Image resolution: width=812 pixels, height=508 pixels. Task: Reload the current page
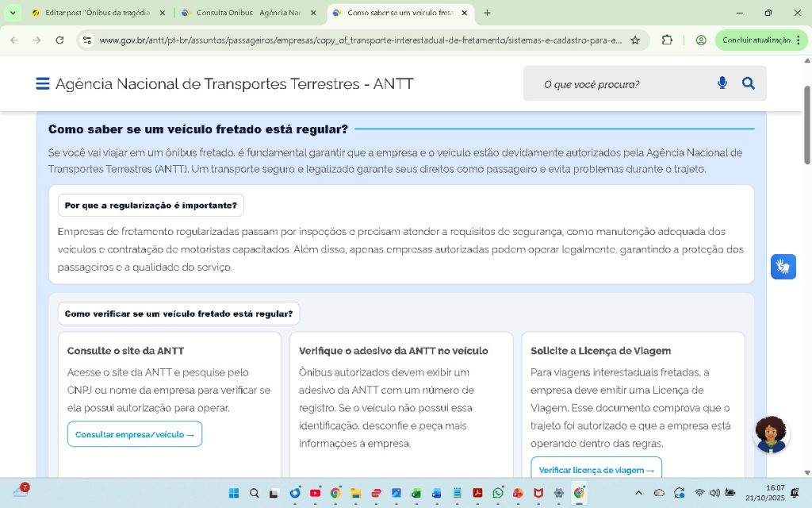pos(59,40)
